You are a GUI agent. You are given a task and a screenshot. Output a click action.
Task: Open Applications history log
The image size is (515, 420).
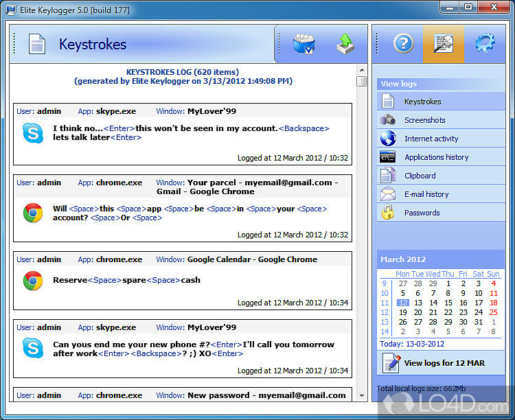point(436,157)
